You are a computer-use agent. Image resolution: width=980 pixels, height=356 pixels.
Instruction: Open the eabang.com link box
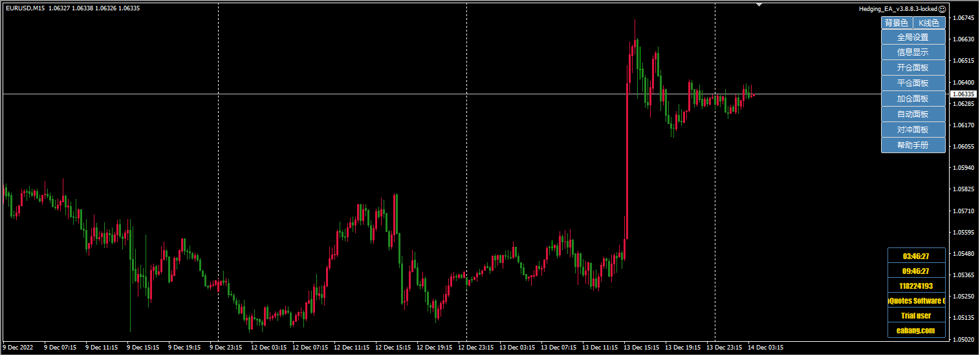click(916, 330)
